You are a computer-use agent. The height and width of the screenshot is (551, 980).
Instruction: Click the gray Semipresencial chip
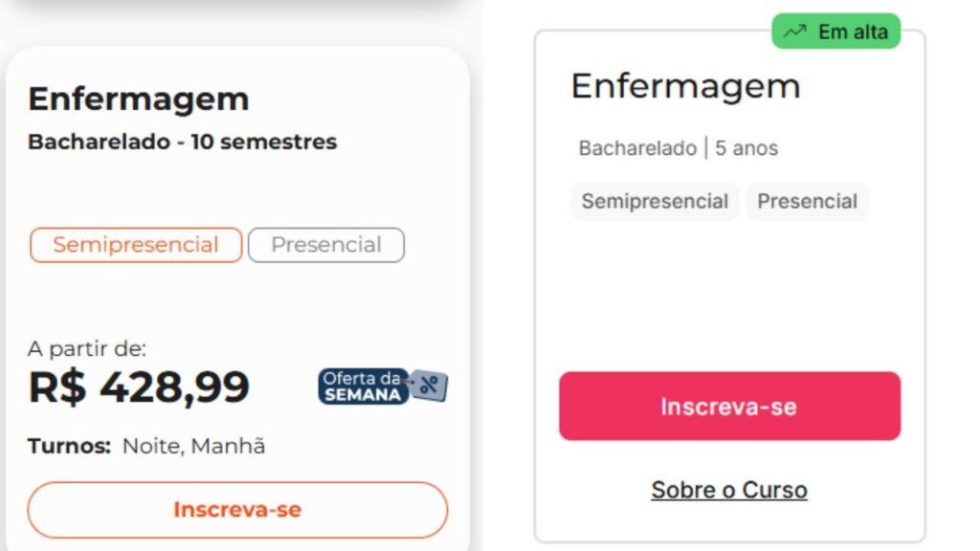tap(655, 201)
